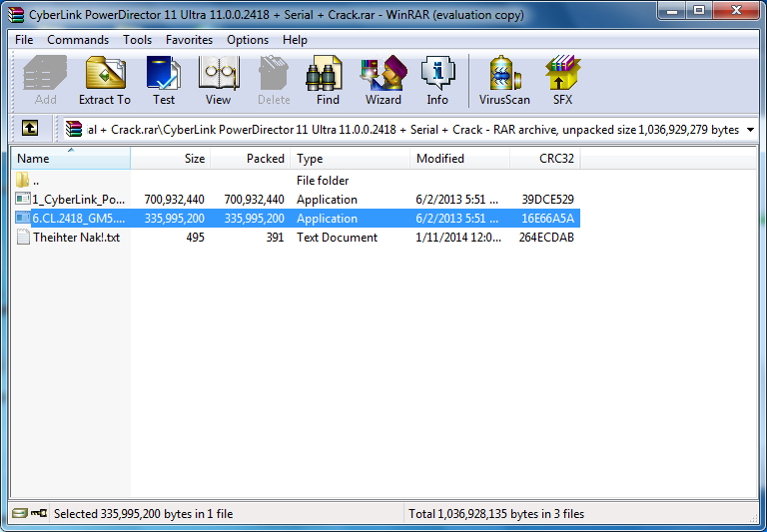Viewport: 767px width, 532px height.
Task: Maximize the WinRAR window
Action: 699,11
